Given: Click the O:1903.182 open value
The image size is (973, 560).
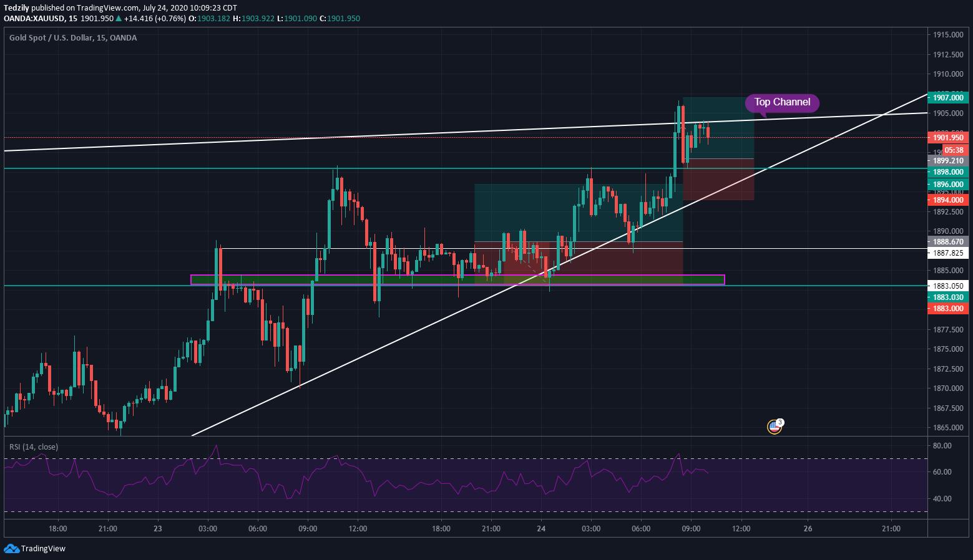Looking at the screenshot, I should pos(210,19).
